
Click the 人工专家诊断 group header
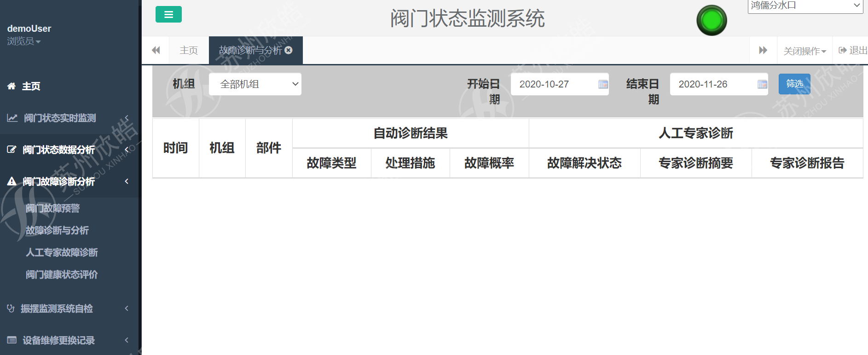tap(696, 134)
